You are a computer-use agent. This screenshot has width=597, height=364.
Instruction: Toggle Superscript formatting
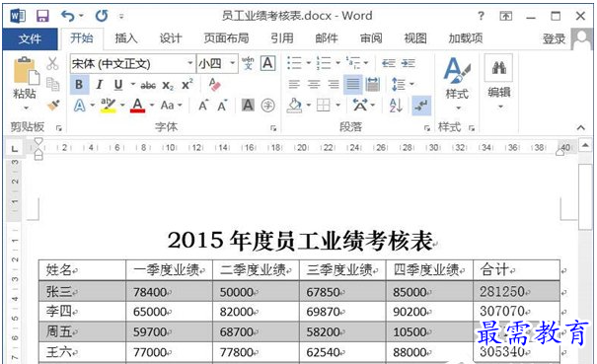point(187,85)
